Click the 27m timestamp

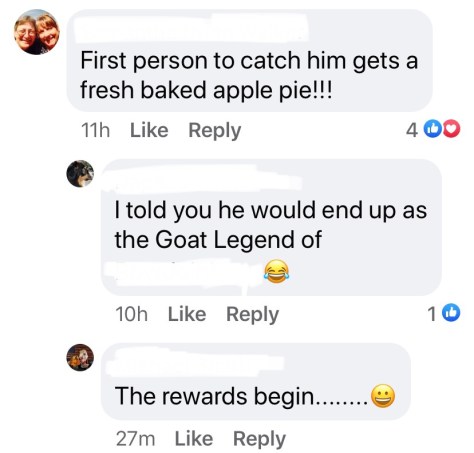pyautogui.click(x=135, y=439)
